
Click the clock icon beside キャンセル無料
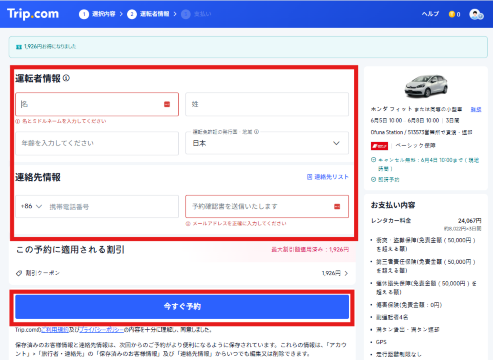(x=373, y=160)
